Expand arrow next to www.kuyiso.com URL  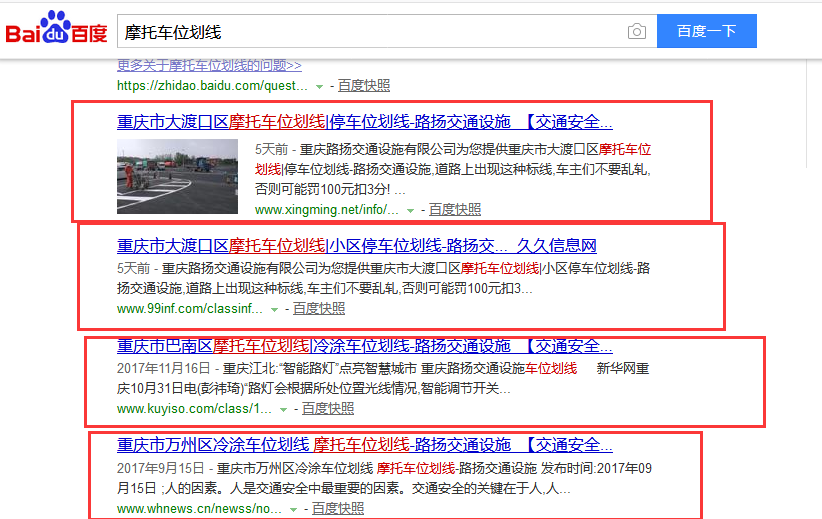click(x=284, y=409)
